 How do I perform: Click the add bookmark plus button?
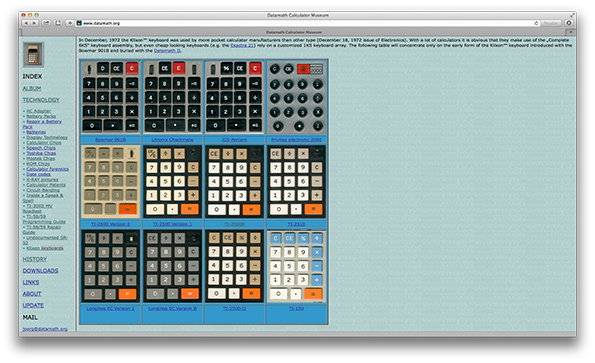point(70,23)
